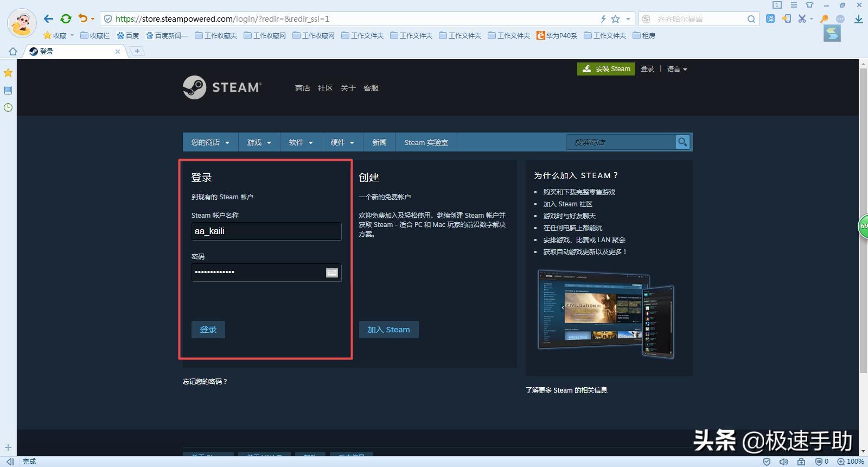
Task: Open the 租房 bookmark folder
Action: (x=644, y=35)
